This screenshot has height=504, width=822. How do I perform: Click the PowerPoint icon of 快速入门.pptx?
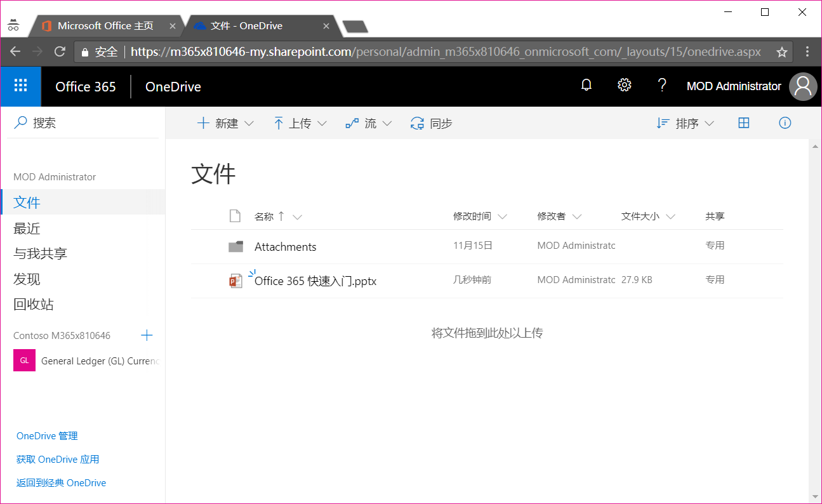[x=236, y=280]
